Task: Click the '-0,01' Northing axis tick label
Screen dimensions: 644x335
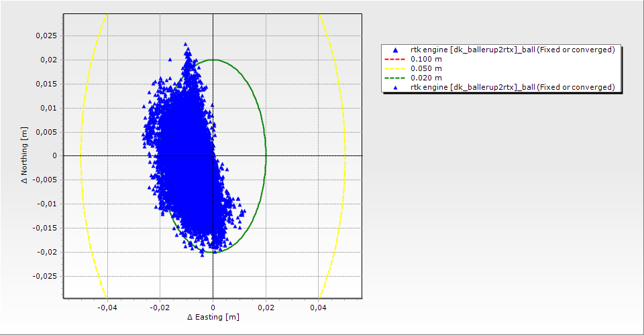Action: [48, 204]
